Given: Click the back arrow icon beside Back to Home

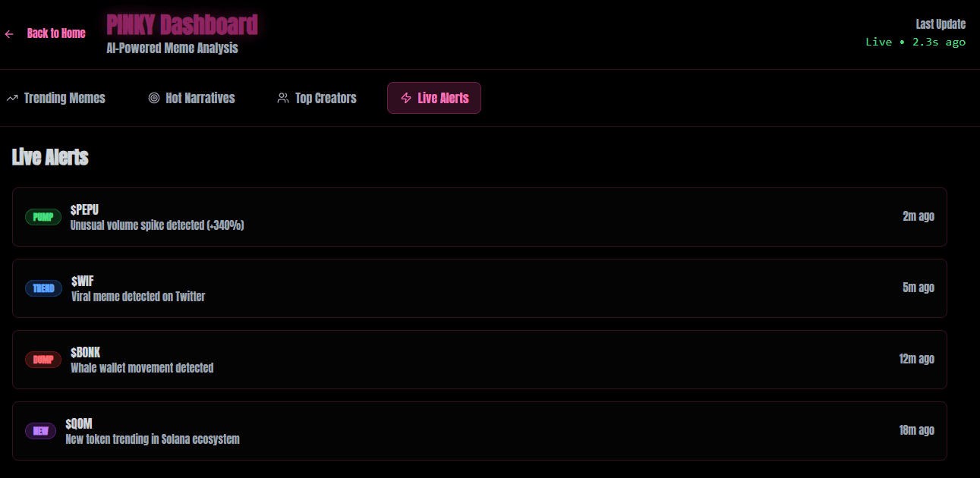Looking at the screenshot, I should click(x=9, y=34).
